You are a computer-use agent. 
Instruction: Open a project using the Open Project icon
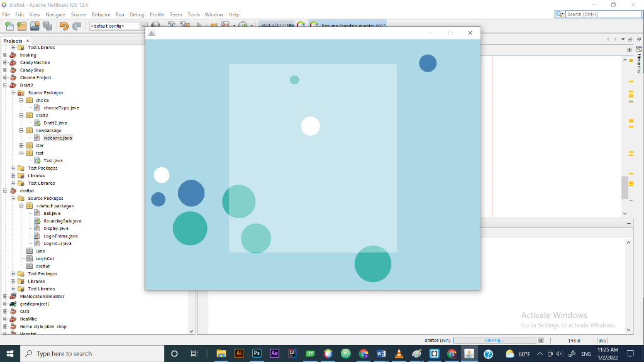(x=35, y=26)
